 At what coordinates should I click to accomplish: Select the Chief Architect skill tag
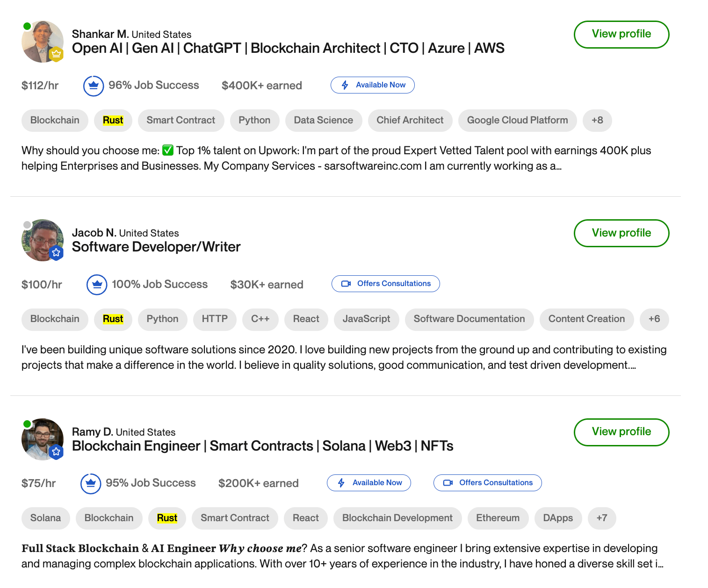click(410, 121)
